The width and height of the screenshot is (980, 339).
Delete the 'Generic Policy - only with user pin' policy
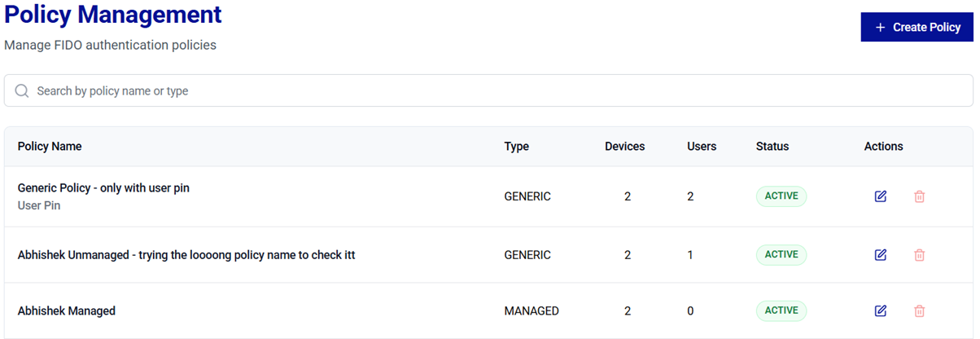(919, 196)
